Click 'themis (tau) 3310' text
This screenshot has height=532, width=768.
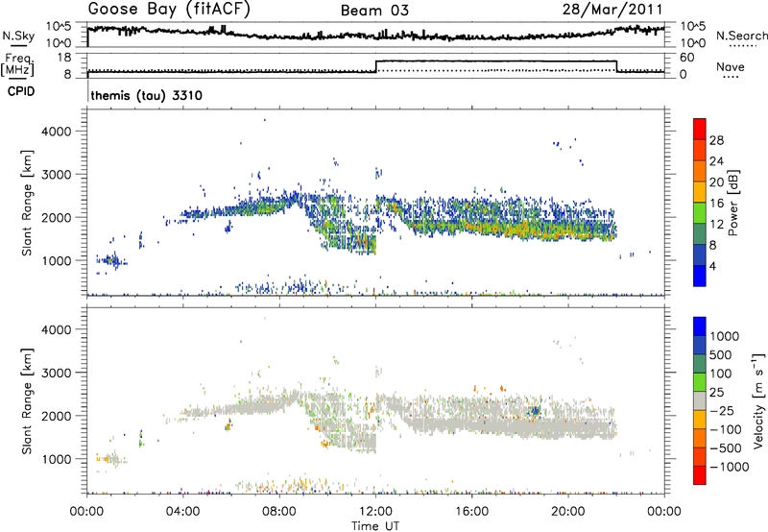click(x=147, y=95)
